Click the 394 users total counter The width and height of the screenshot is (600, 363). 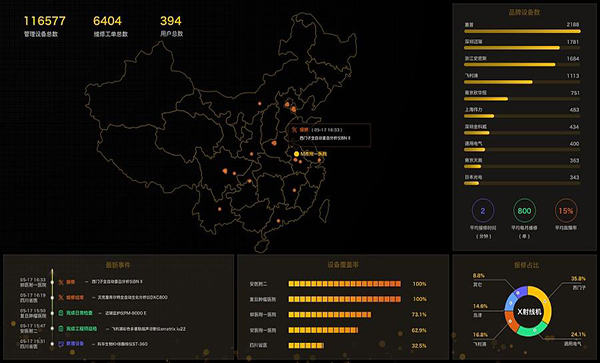pos(171,21)
